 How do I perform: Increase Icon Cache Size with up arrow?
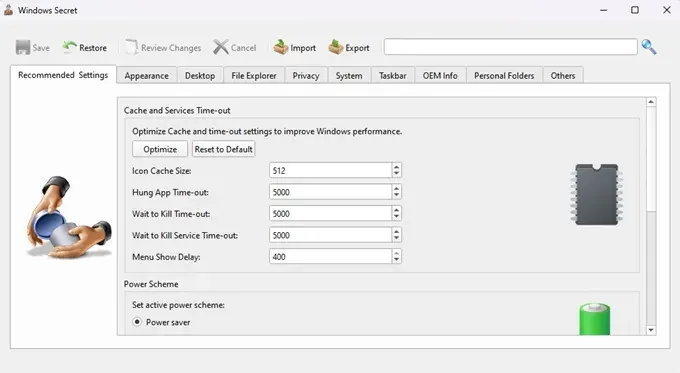pyautogui.click(x=396, y=167)
